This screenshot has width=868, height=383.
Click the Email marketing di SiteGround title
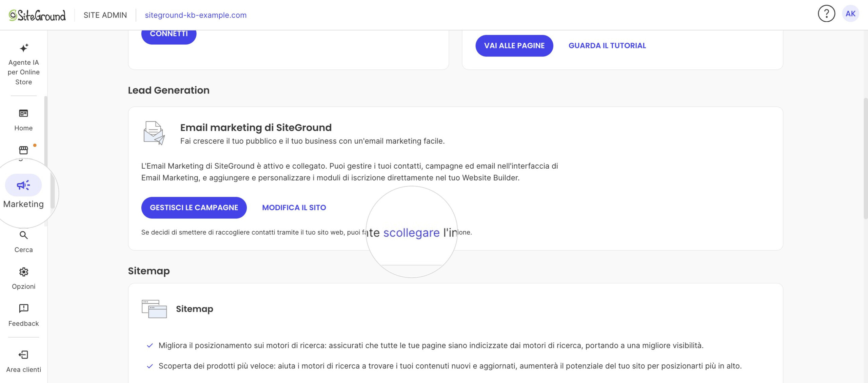[256, 128]
